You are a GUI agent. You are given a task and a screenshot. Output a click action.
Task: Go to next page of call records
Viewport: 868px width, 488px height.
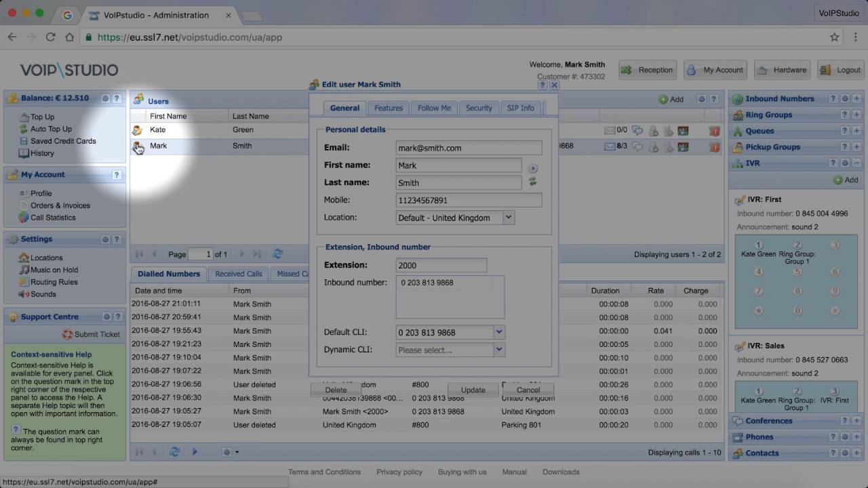click(195, 452)
